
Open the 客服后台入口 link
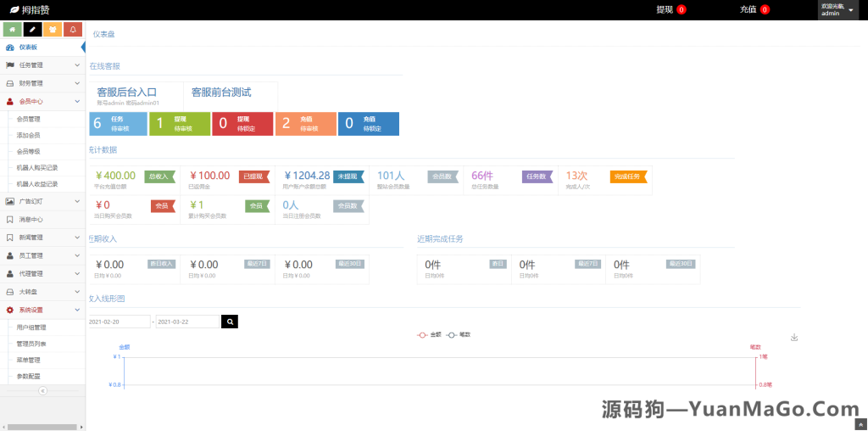[x=127, y=92]
